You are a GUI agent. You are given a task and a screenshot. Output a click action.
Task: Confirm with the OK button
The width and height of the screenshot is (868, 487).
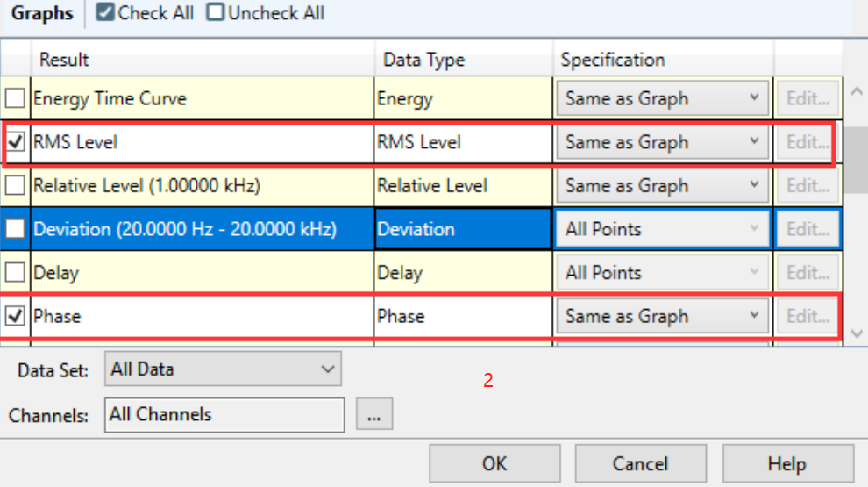(494, 463)
